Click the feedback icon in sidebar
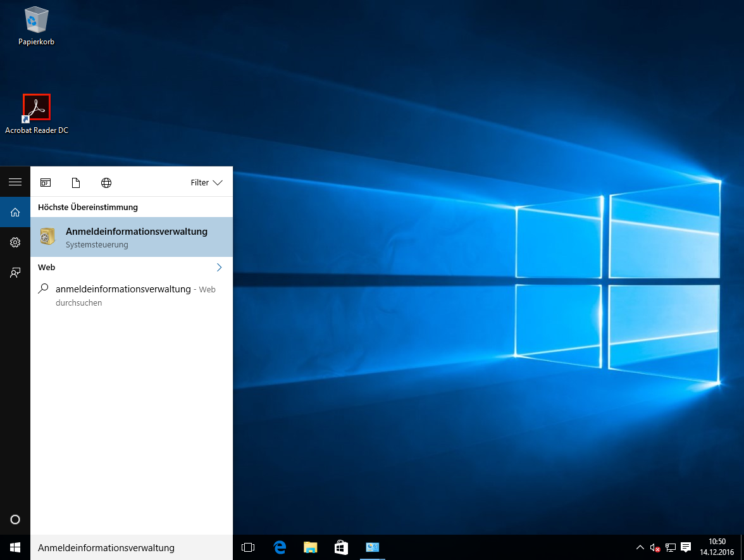This screenshot has height=560, width=744. coord(15,273)
